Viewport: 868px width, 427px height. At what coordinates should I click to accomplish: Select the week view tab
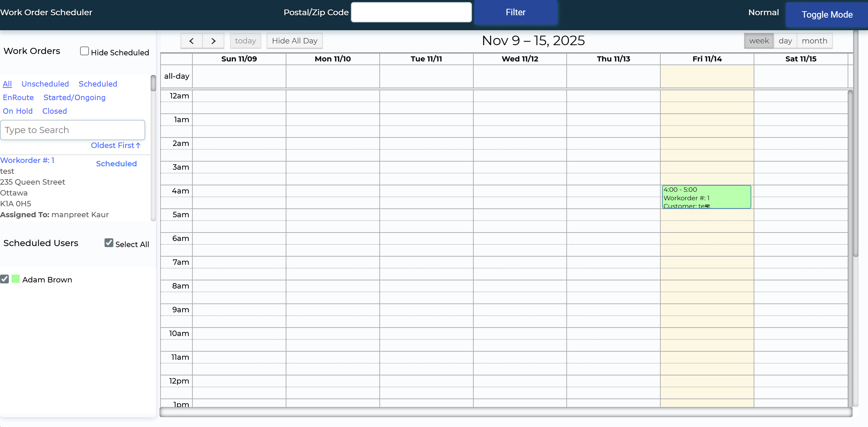coord(759,41)
